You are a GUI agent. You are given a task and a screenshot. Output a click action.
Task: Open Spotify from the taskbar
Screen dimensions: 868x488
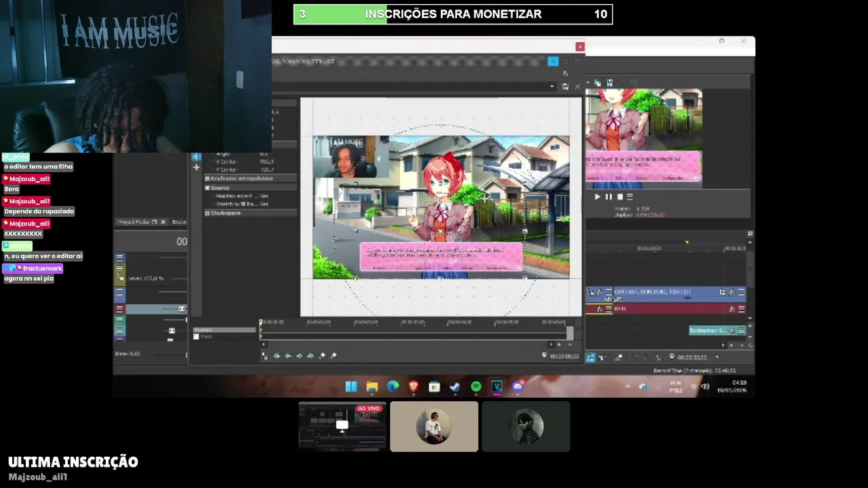pos(476,386)
